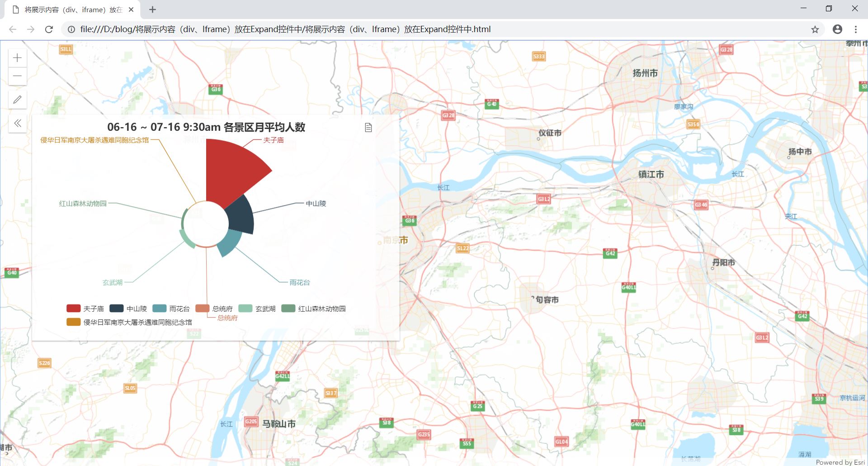Toggle 夫子庙 legend swatch
Viewport: 868px width, 466px height.
click(73, 309)
